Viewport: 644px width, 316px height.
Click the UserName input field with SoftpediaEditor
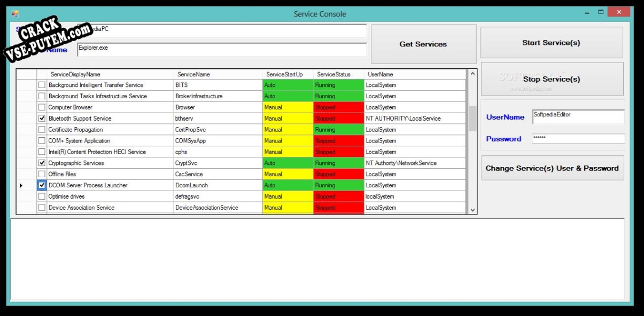578,116
